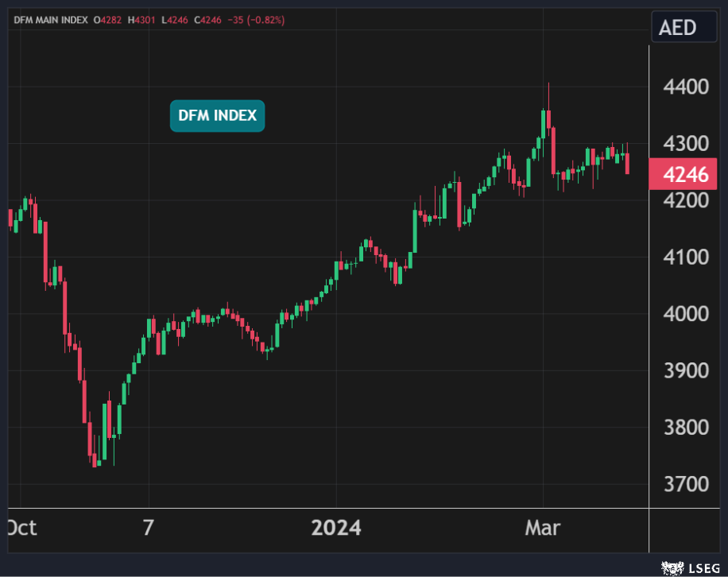Viewport: 728px width, 577px height.
Task: Click the 7 date label on time axis
Action: click(148, 528)
